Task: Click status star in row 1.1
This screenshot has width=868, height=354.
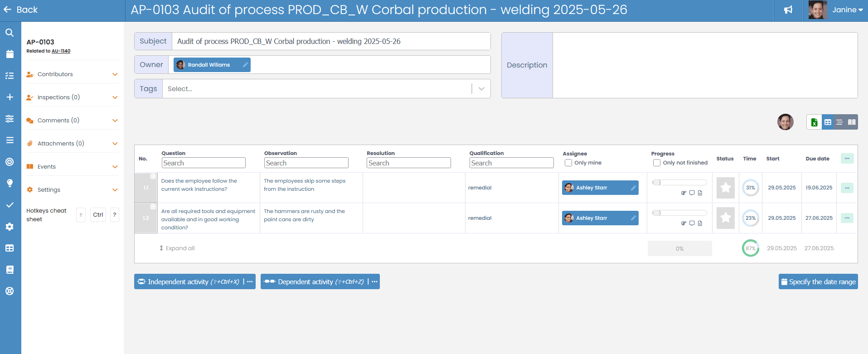Action: (x=725, y=188)
